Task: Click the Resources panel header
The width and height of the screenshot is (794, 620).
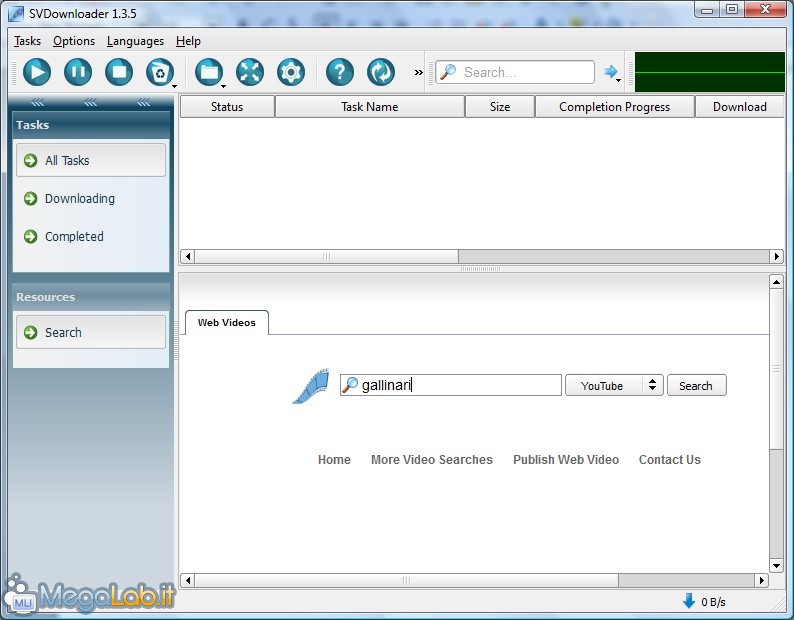Action: (91, 297)
